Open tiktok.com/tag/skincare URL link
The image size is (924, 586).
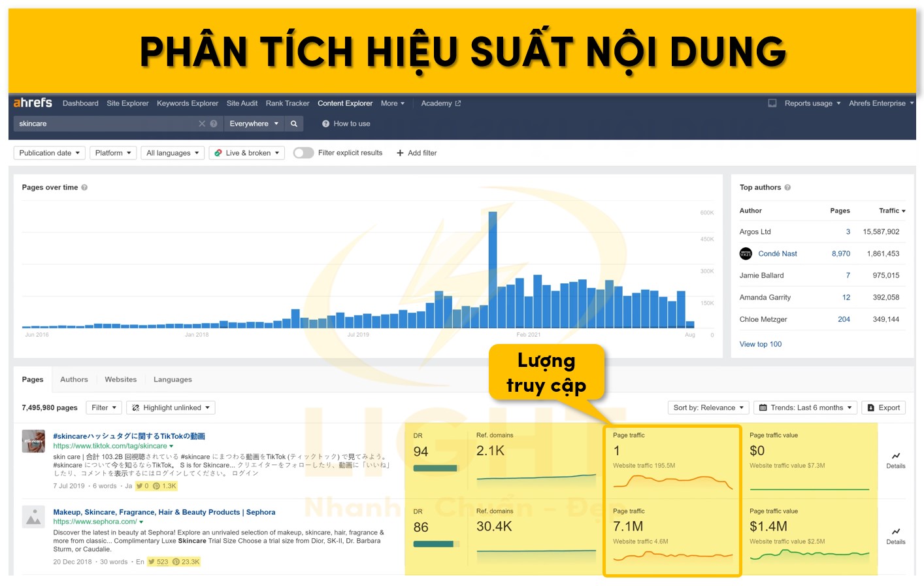coord(110,446)
